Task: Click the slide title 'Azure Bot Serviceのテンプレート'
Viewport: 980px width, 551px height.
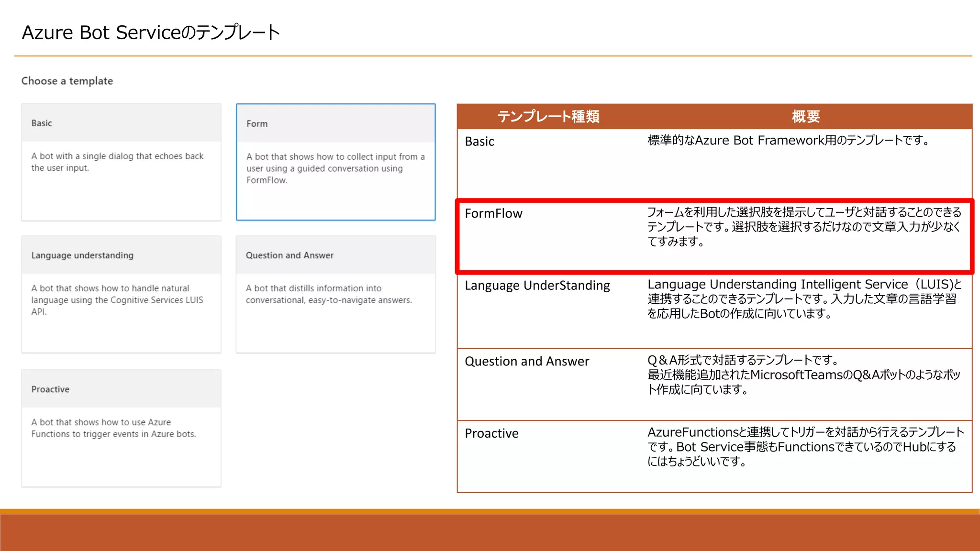Action: [151, 33]
